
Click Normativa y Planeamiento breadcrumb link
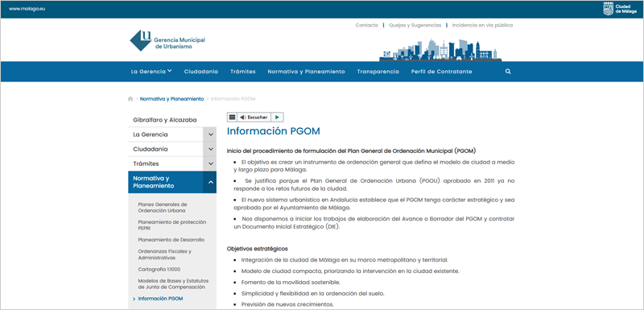[x=171, y=99]
